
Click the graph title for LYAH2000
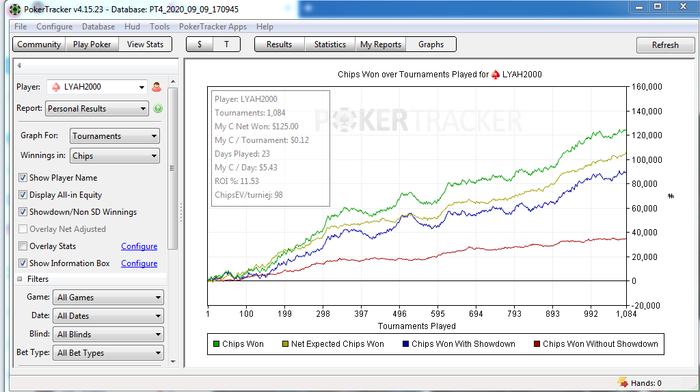[x=440, y=75]
